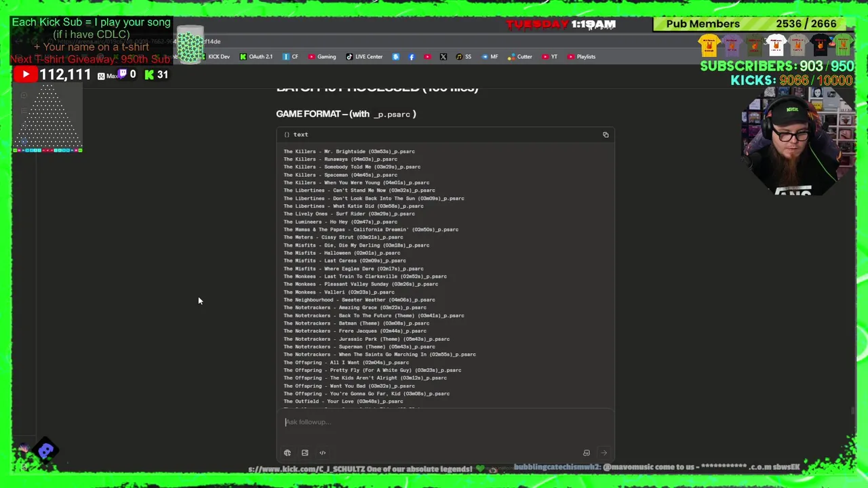Select 'California Dreamin'' line
The width and height of the screenshot is (868, 488).
(x=371, y=230)
